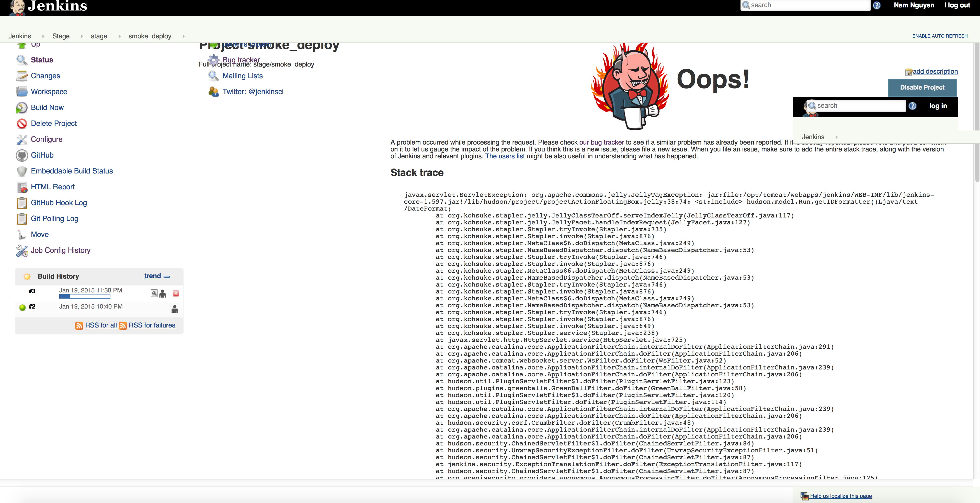Click the Delete Project icon in sidebar
Screen dimensions: 980x503
[x=22, y=123]
